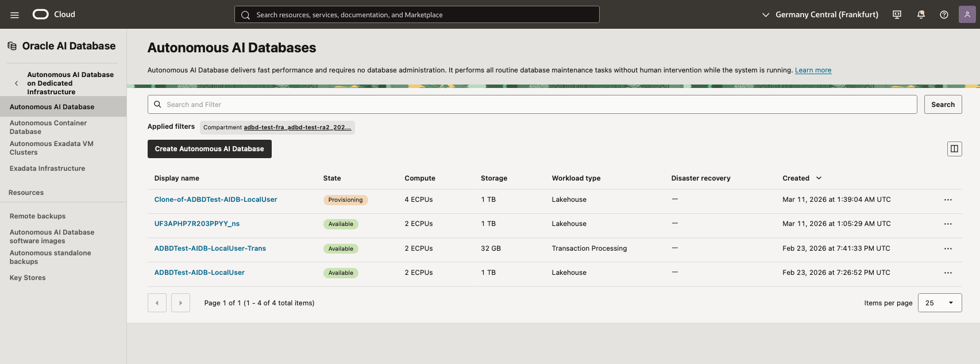
Task: Click the Display name column header
Action: (177, 178)
